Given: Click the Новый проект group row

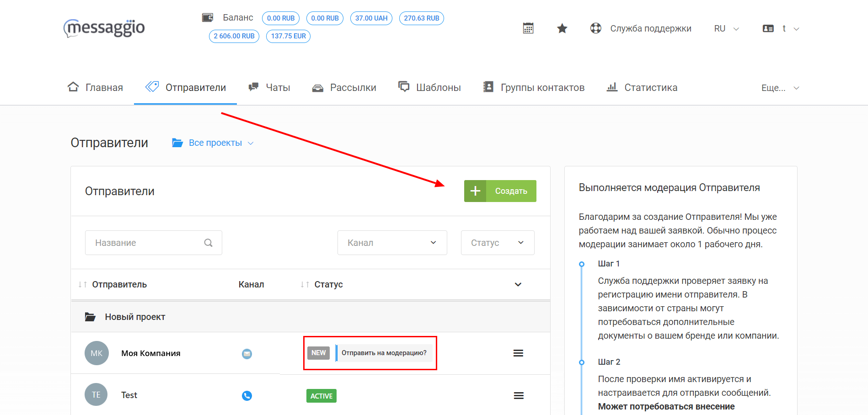Looking at the screenshot, I should click(x=311, y=317).
